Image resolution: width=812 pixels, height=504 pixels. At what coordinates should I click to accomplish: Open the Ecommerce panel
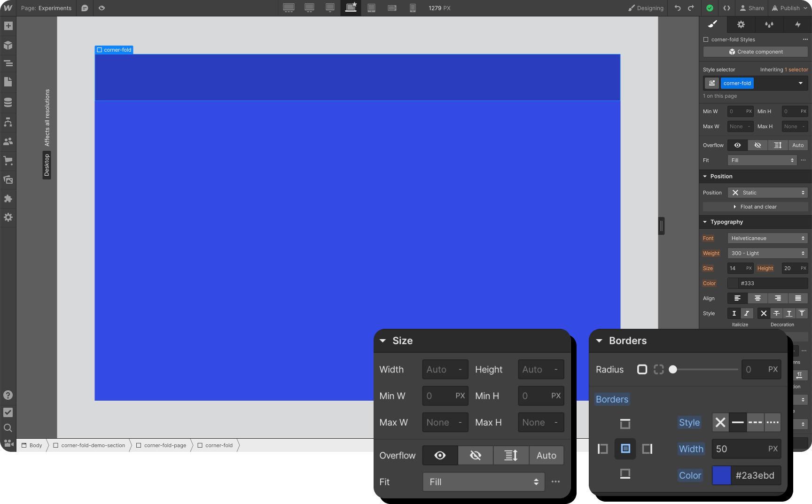(8, 160)
